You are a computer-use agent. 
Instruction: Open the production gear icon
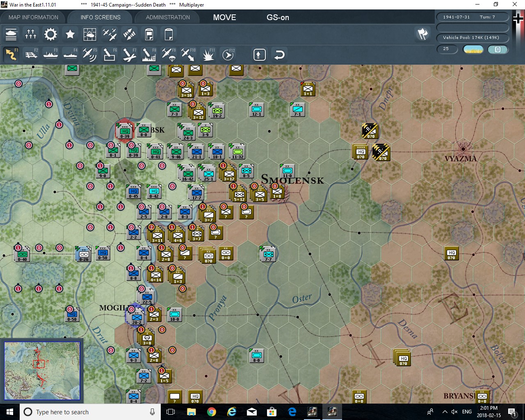50,34
